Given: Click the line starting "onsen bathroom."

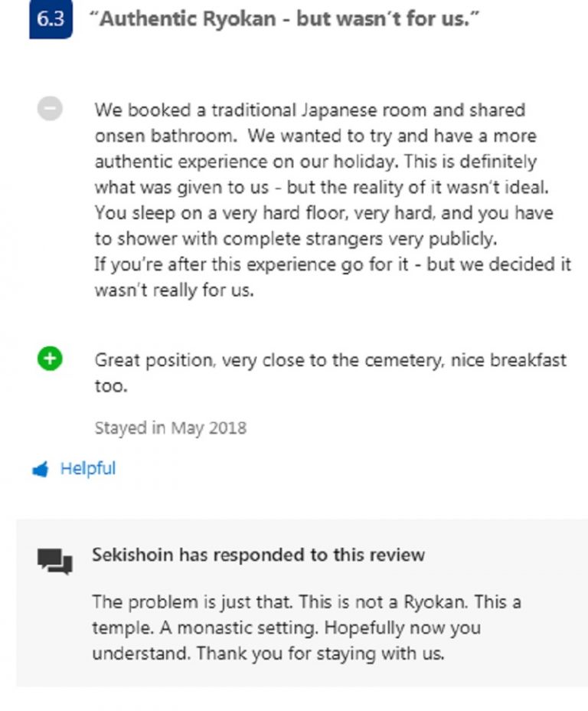Looking at the screenshot, I should (315, 136).
